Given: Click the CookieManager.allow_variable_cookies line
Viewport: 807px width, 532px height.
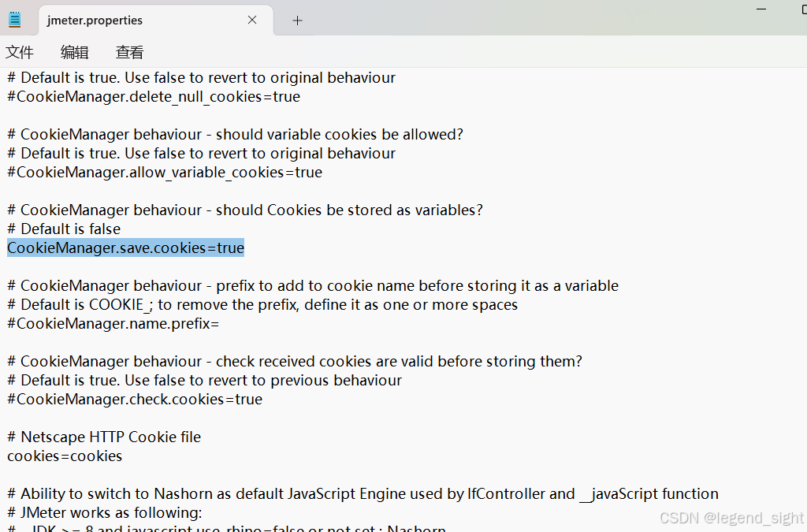Looking at the screenshot, I should (x=164, y=172).
